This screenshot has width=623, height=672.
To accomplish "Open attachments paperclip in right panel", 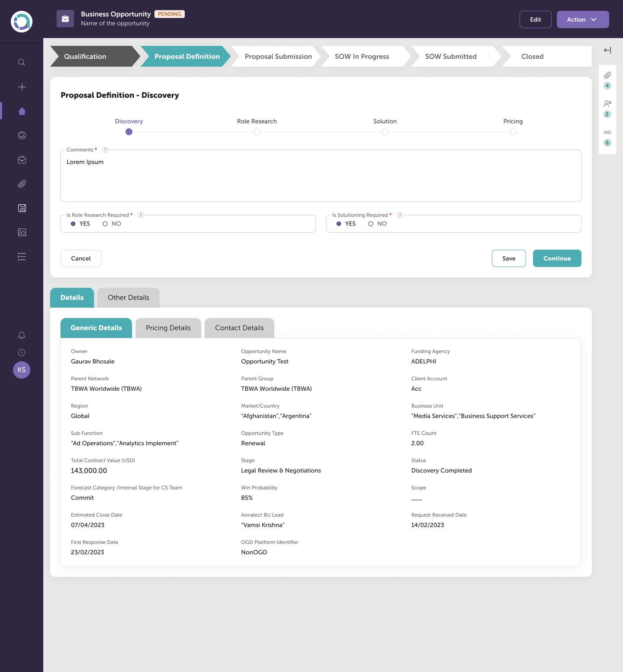I will pos(607,75).
